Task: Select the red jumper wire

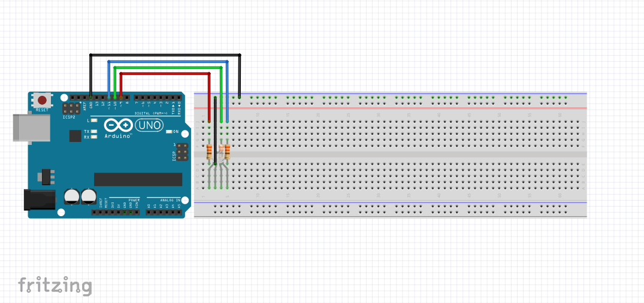Action: [165, 74]
